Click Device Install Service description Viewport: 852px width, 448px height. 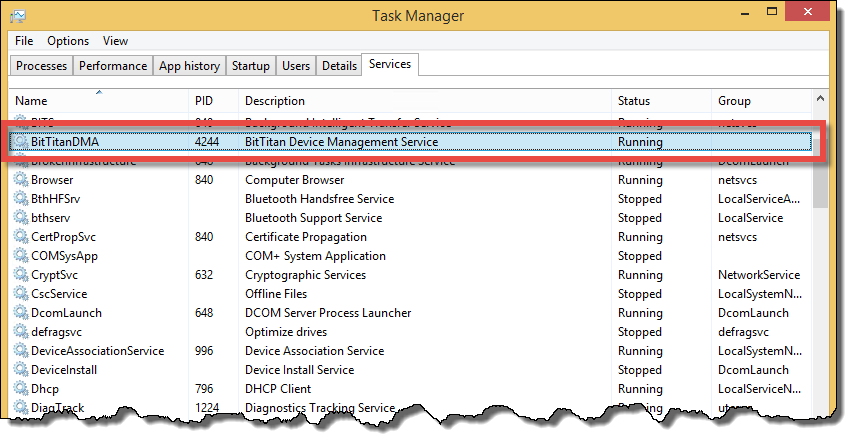coord(299,370)
